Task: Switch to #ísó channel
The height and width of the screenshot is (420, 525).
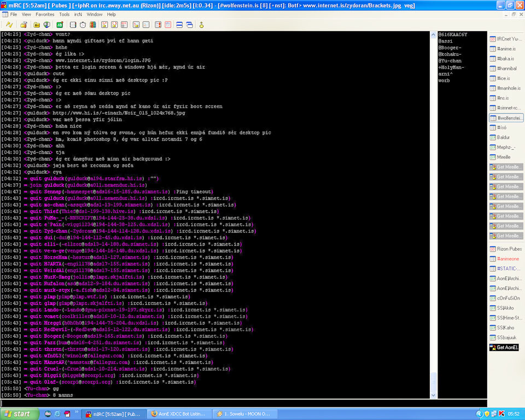Action: pyautogui.click(x=506, y=127)
